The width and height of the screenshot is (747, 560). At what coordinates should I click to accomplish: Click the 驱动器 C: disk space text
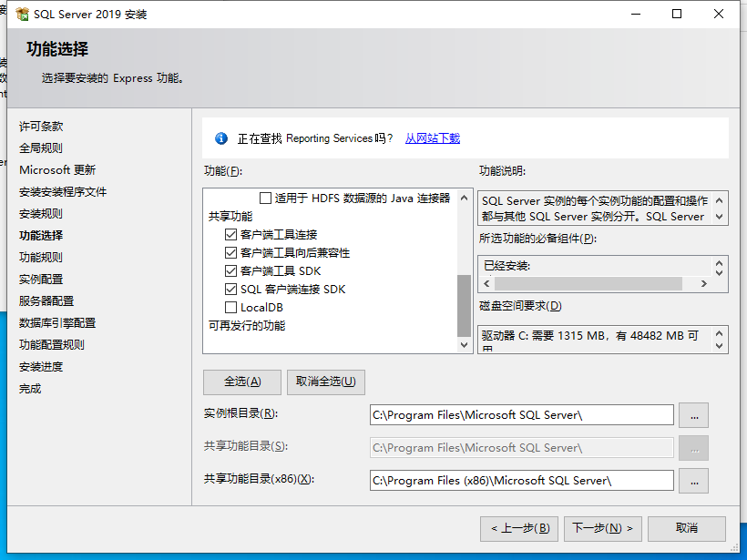tap(589, 336)
